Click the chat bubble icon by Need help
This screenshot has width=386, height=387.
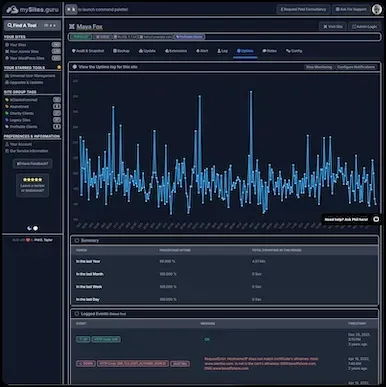[x=376, y=219]
